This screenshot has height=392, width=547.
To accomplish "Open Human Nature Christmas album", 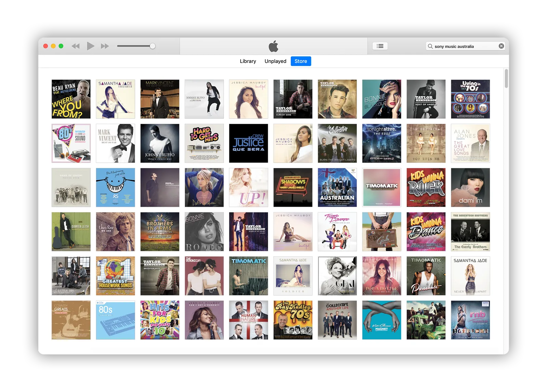I will tap(249, 320).
